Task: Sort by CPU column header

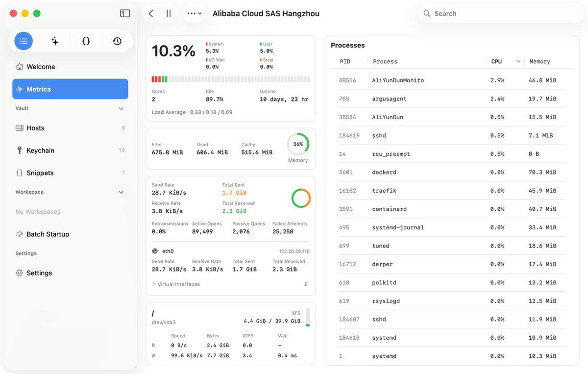Action: [x=497, y=61]
